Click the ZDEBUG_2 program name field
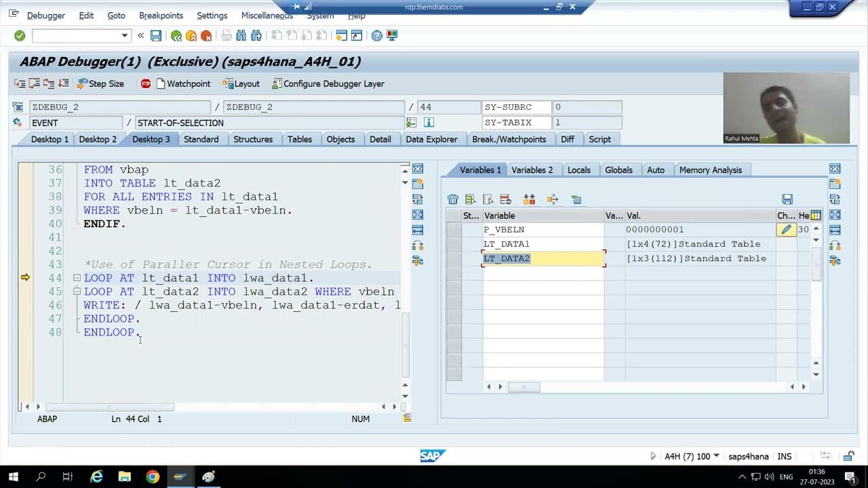868x488 pixels. [x=120, y=107]
